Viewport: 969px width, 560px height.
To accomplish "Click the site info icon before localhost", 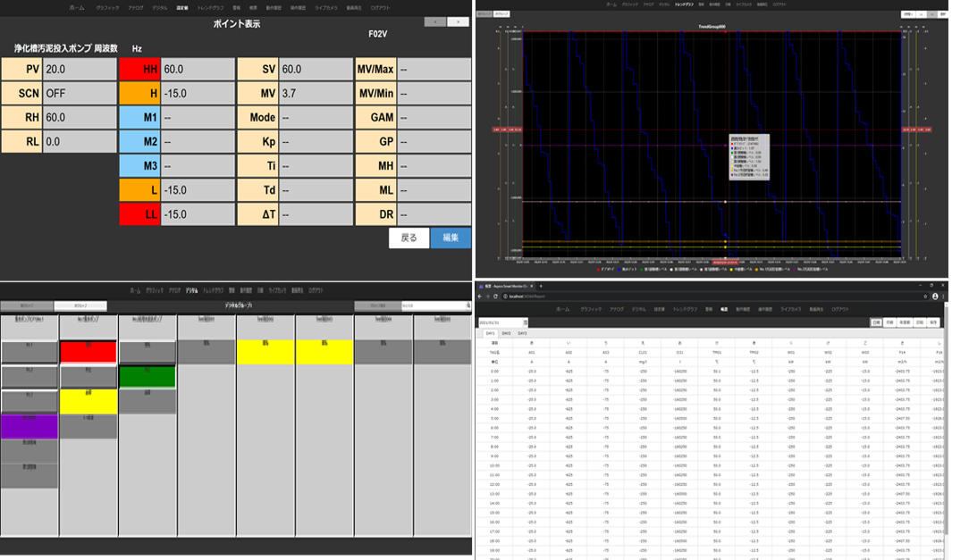I will (505, 297).
